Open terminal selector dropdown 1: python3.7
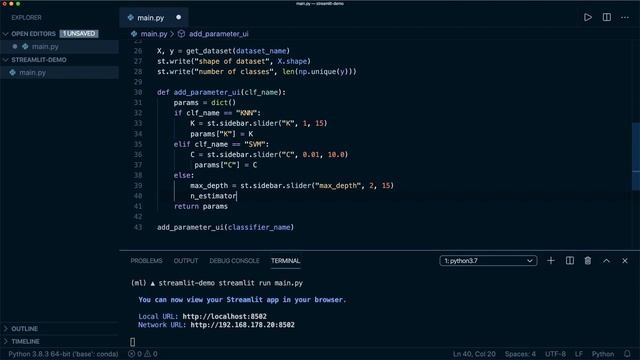The height and width of the screenshot is (360, 640). [x=488, y=260]
